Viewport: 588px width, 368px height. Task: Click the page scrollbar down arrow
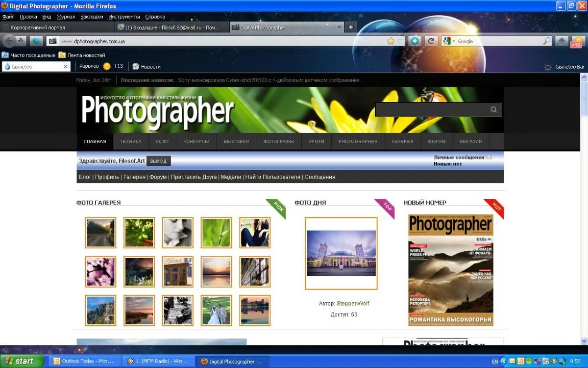pos(584,341)
